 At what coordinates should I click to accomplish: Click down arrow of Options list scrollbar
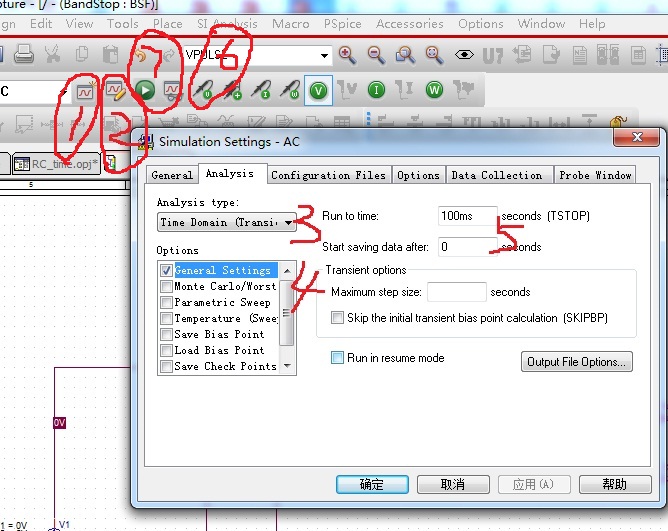(287, 366)
